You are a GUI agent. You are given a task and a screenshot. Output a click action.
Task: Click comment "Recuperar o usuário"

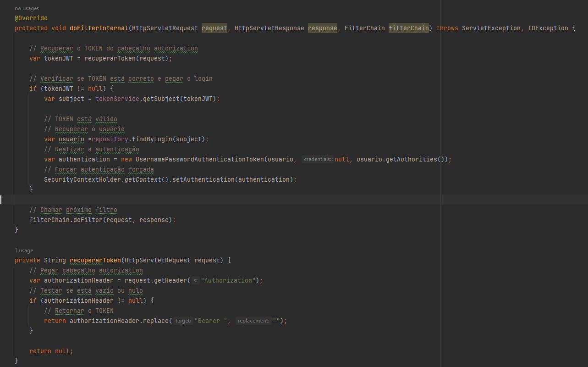tap(84, 129)
